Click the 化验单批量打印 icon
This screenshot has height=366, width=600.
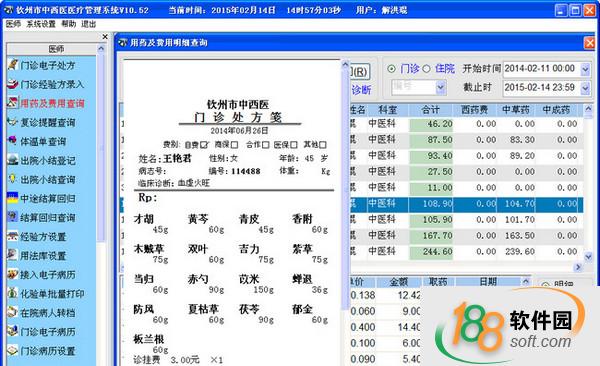tap(13, 293)
